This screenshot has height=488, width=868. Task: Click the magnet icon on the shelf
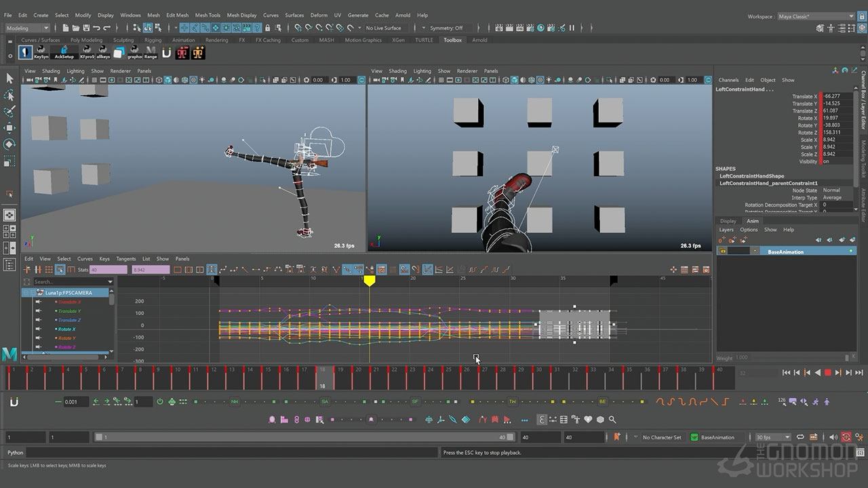pyautogui.click(x=166, y=53)
